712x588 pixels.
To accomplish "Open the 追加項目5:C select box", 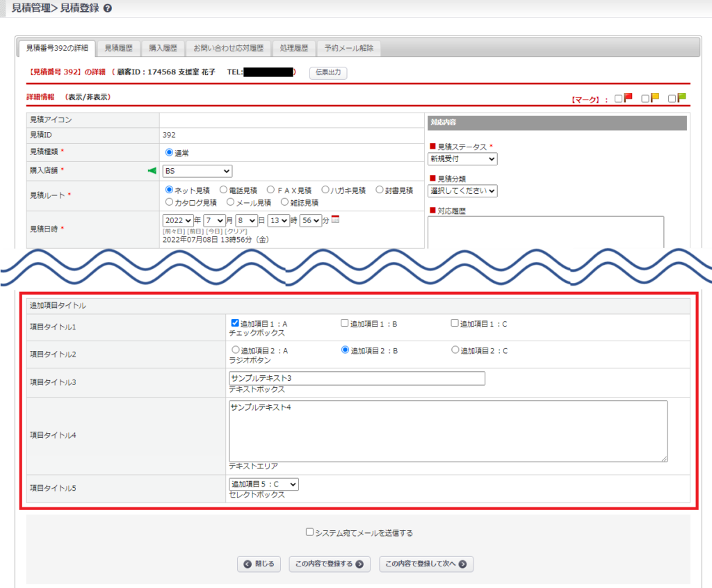I will [264, 484].
